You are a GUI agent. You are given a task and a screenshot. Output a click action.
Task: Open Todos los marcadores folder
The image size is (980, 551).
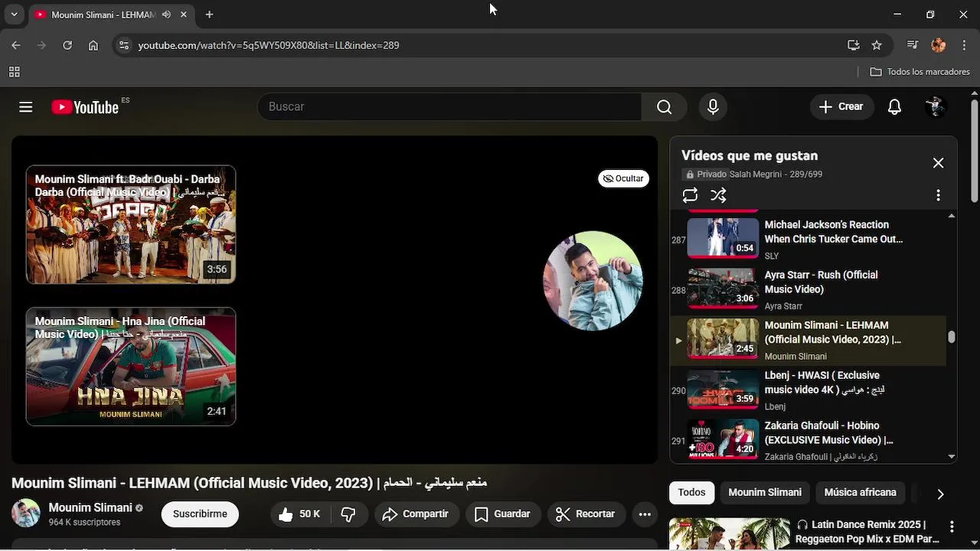coord(920,72)
